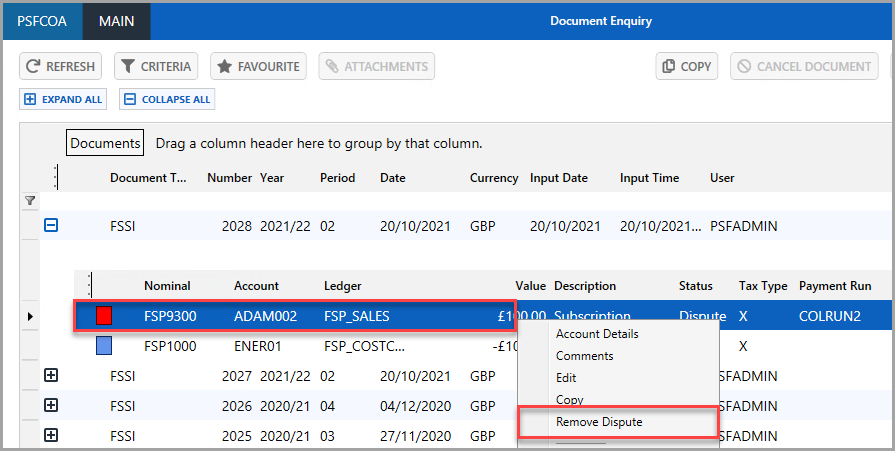Click the Status sub-grid column header
The width and height of the screenshot is (895, 451).
coord(696,286)
